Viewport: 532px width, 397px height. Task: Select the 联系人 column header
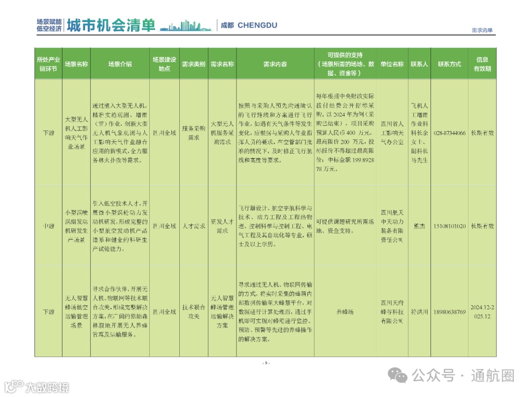[x=419, y=64]
